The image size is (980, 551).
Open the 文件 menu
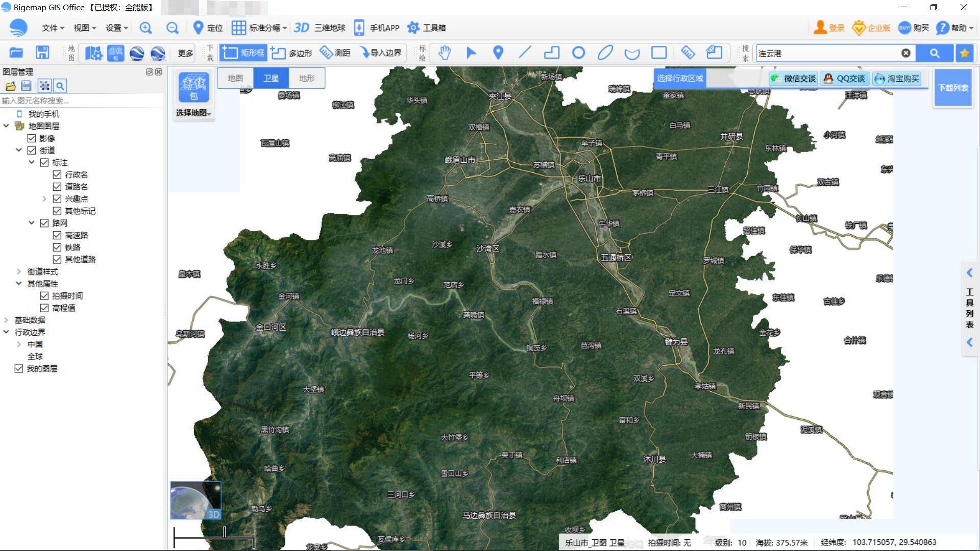tap(53, 28)
